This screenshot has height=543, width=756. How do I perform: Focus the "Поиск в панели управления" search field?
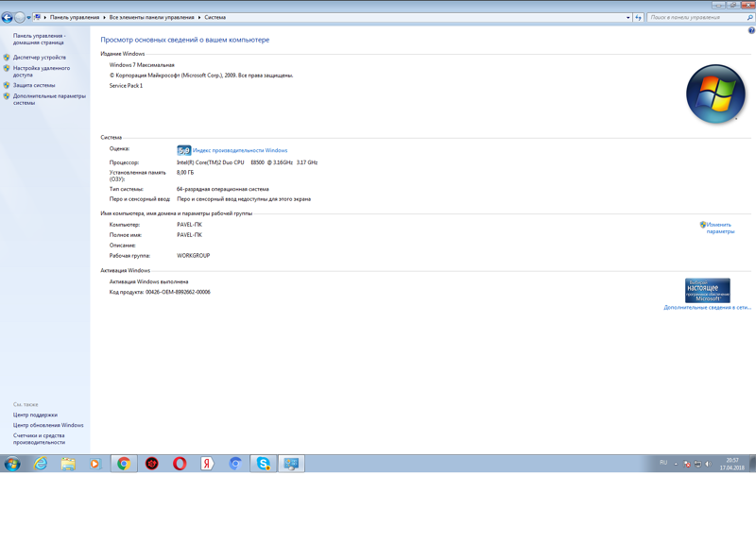pyautogui.click(x=696, y=17)
